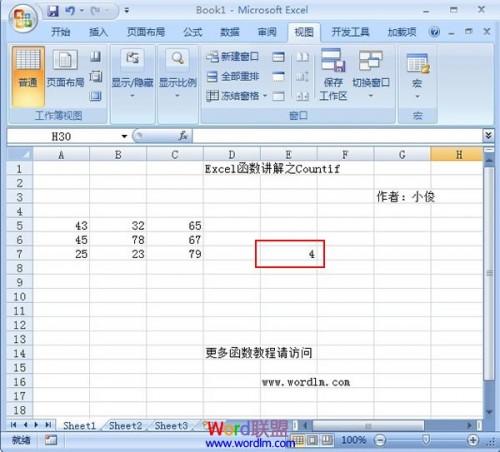Image resolution: width=500 pixels, height=452 pixels.
Task: Open the 开始 ribbon tab
Action: (x=61, y=32)
